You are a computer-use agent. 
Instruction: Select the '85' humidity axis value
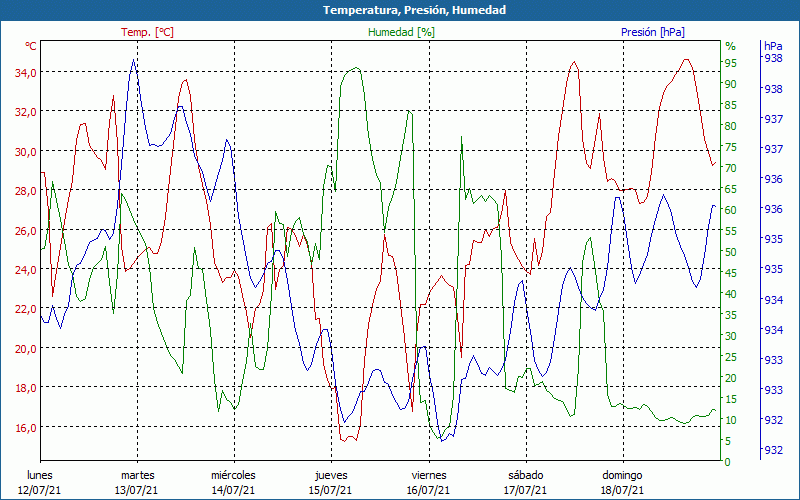[x=731, y=105]
